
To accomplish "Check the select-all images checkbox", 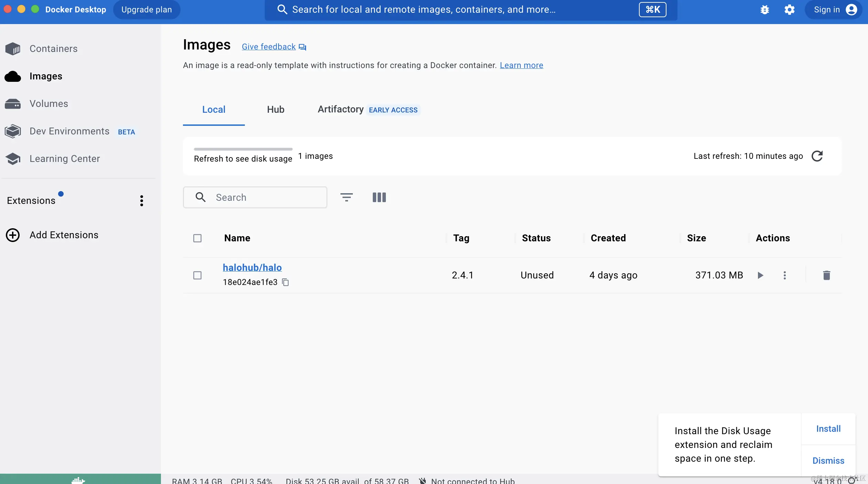I will coord(197,238).
